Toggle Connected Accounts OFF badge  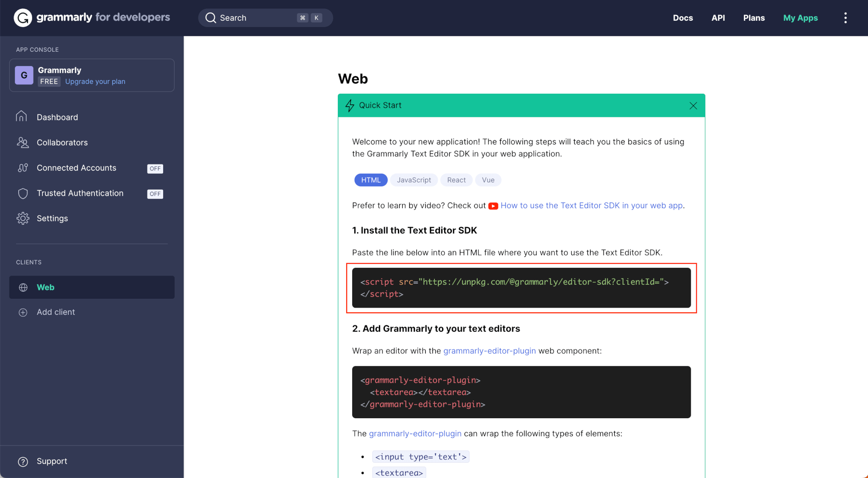155,169
